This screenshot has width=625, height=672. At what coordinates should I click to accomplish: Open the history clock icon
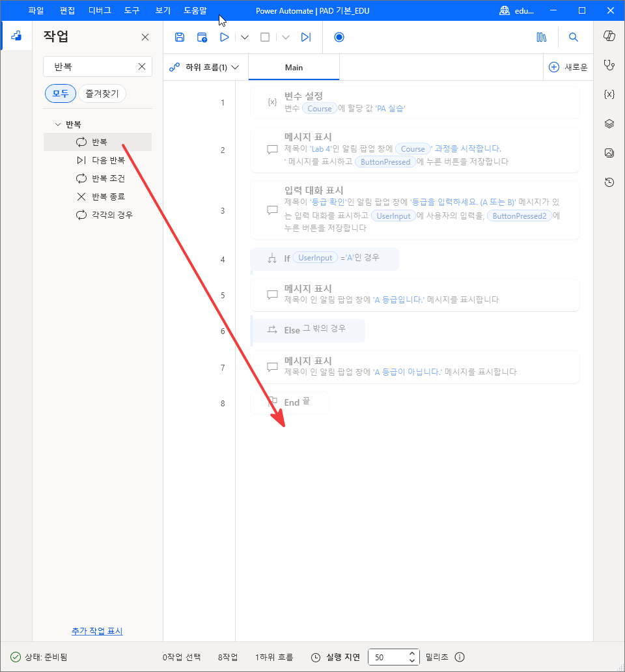[609, 182]
